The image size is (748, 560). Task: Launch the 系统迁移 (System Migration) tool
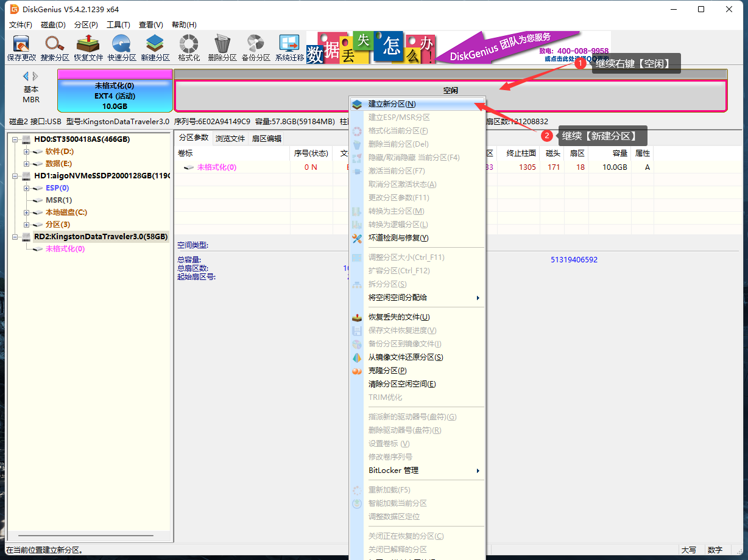point(289,47)
